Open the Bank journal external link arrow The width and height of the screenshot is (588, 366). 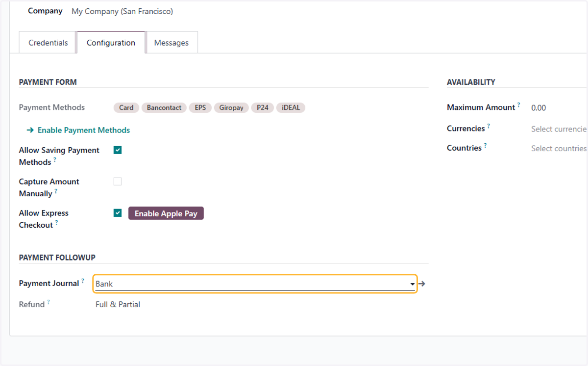422,284
